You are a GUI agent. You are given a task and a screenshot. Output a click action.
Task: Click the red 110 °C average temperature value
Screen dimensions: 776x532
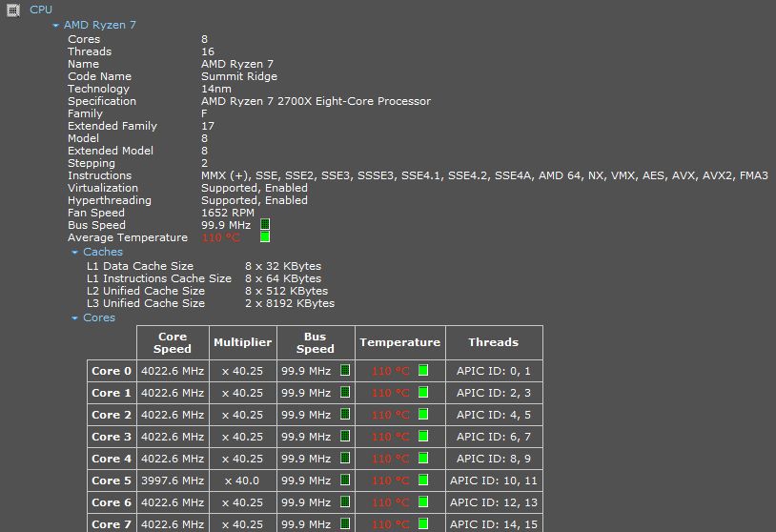221,237
